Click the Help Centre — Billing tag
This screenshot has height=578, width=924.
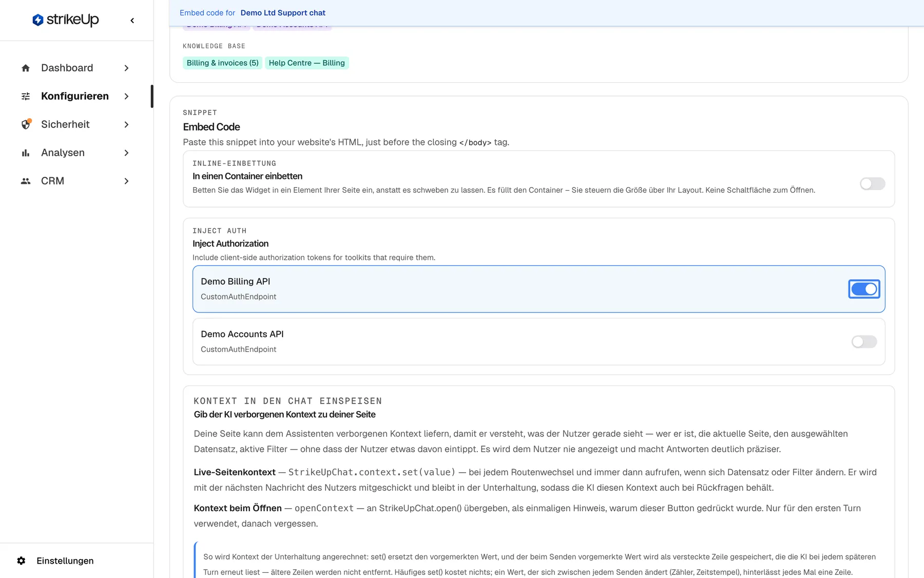coord(307,63)
